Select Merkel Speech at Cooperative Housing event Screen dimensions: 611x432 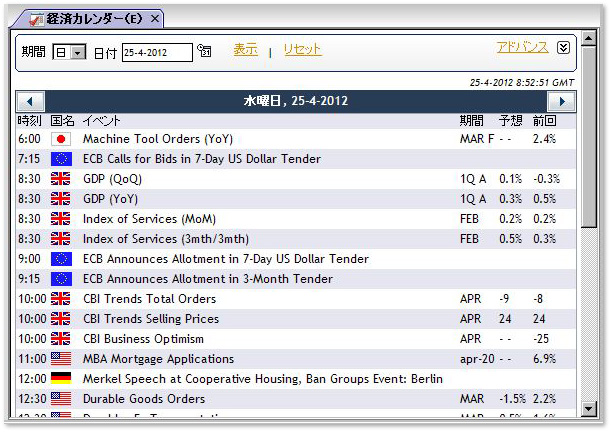coord(263,379)
